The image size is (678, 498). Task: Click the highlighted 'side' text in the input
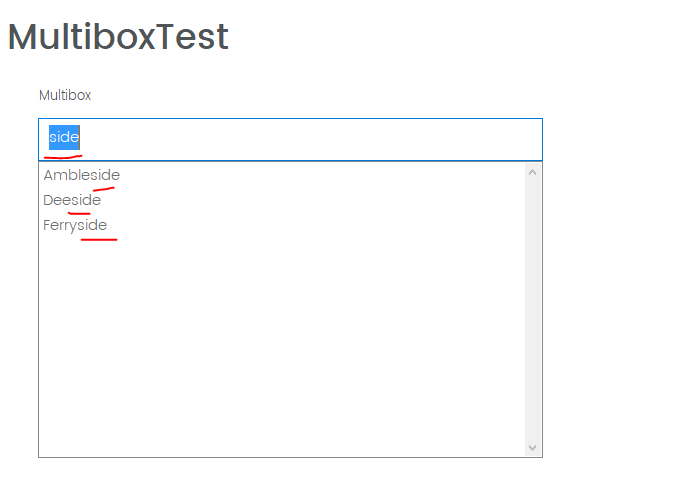(x=64, y=137)
